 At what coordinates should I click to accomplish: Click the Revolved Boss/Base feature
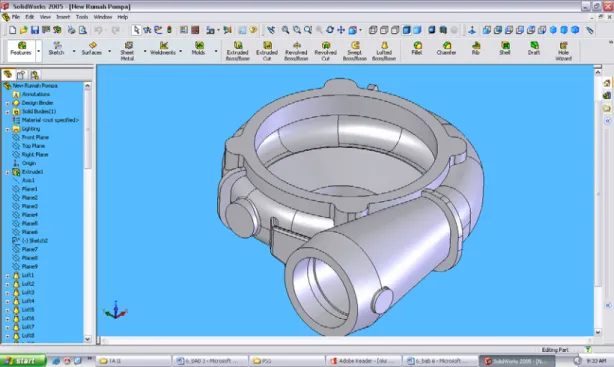click(x=296, y=51)
